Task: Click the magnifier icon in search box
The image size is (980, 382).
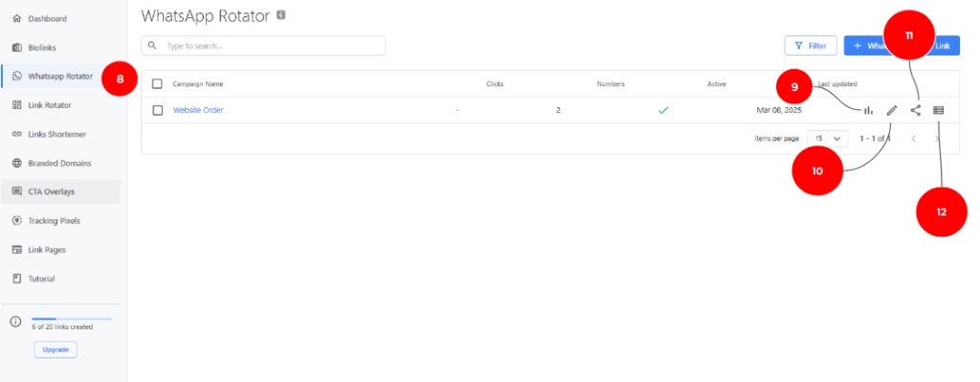Action: coord(152,46)
